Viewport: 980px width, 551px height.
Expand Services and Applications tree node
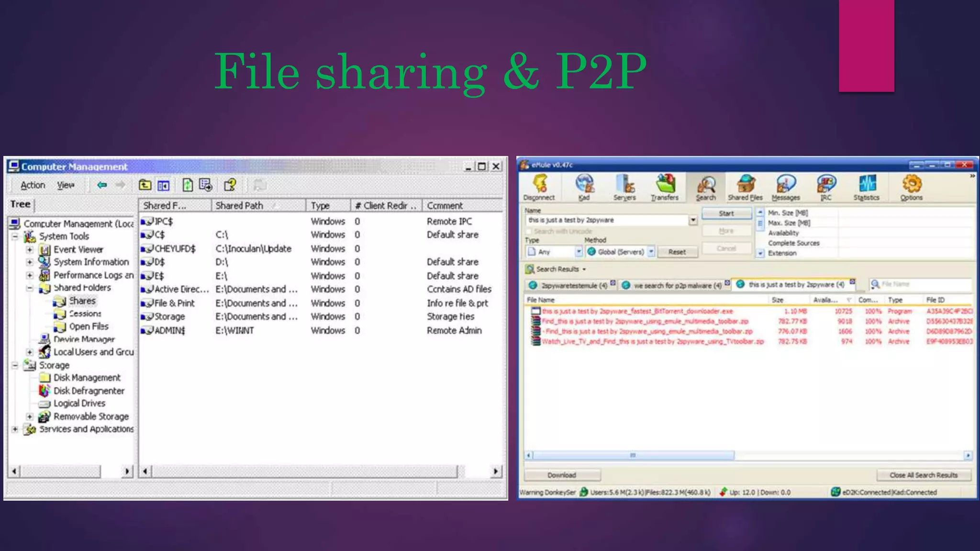[x=15, y=429]
